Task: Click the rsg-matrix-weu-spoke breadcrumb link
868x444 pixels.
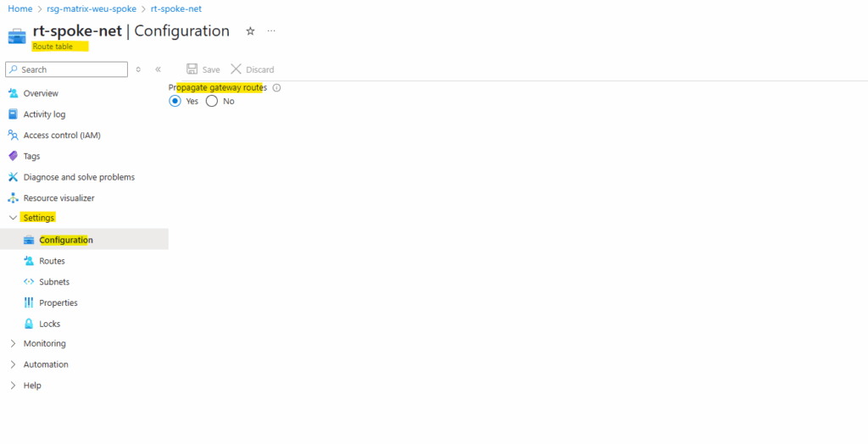Action: tap(92, 8)
